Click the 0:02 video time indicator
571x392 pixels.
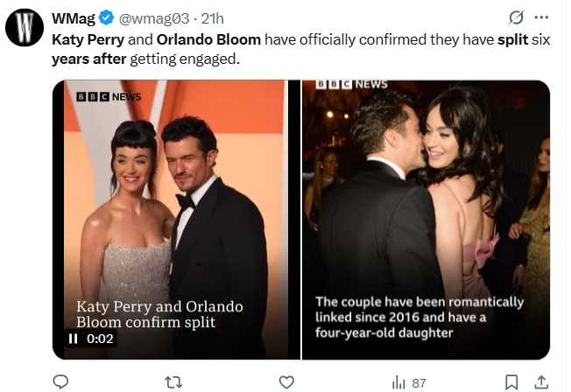[x=100, y=339]
